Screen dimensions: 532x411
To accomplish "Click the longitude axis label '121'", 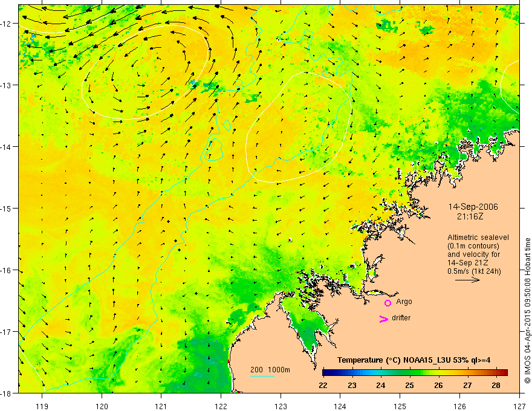I will [161, 406].
